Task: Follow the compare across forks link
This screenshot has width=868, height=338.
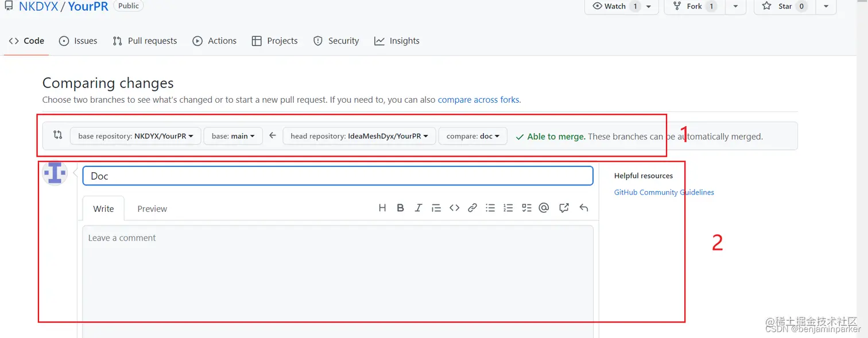Action: click(479, 99)
